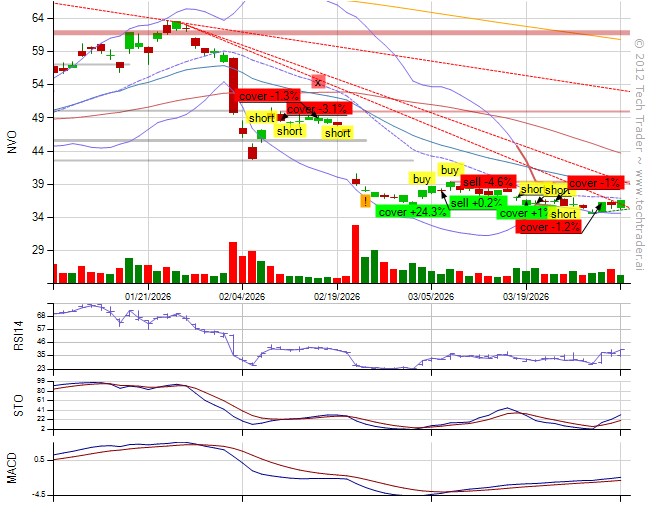
Task: Click the 02/04/2026 date axis label
Action: 241,296
